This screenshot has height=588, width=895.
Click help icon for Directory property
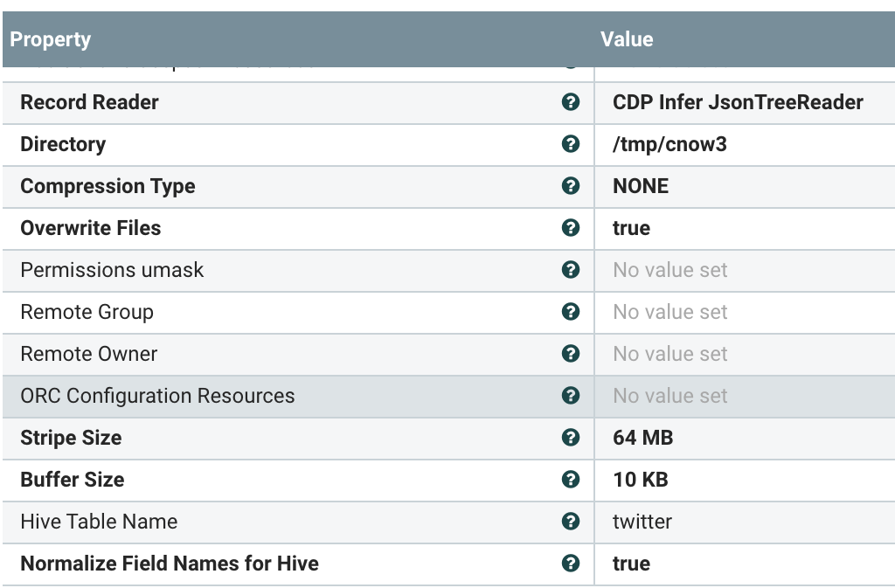(x=571, y=144)
